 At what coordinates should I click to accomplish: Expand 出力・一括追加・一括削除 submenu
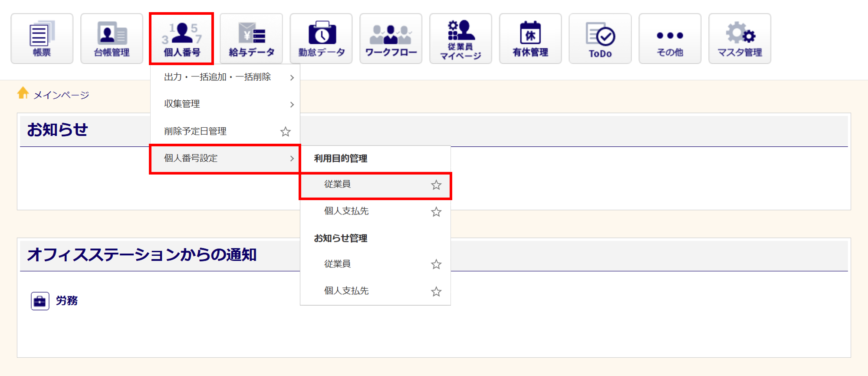coord(225,77)
